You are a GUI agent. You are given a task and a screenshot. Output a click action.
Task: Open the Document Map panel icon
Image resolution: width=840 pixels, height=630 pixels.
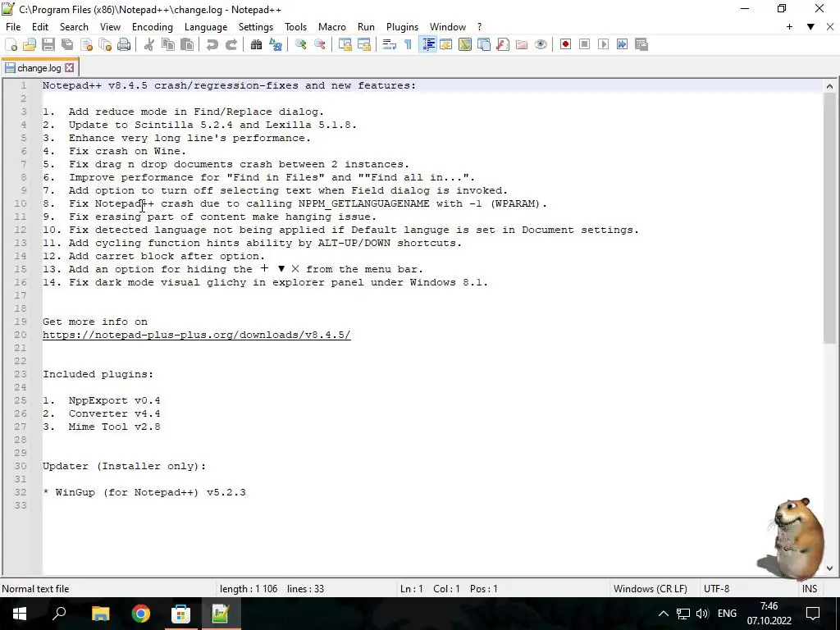[465, 44]
